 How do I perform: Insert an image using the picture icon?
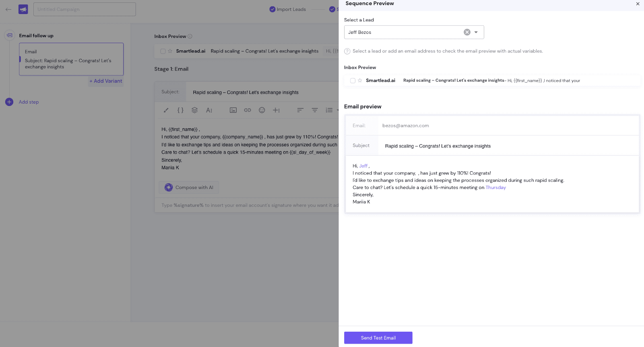coord(233,110)
